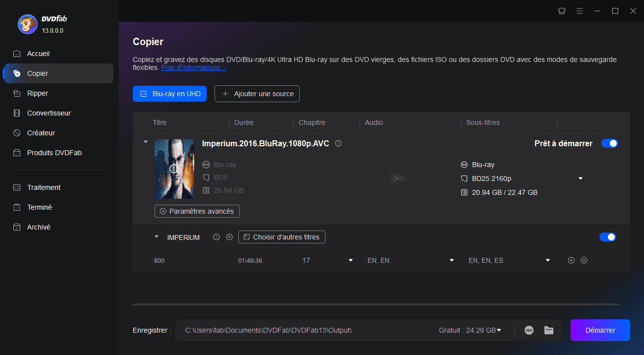Click the play overlay on movie poster
The image size is (644, 355).
174,169
